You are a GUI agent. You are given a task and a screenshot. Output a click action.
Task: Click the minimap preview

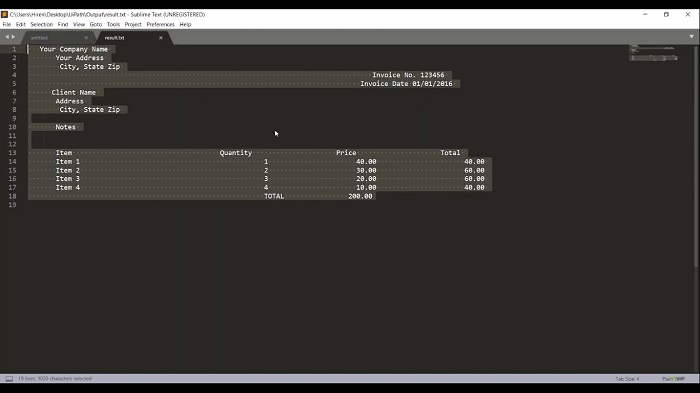tap(653, 53)
